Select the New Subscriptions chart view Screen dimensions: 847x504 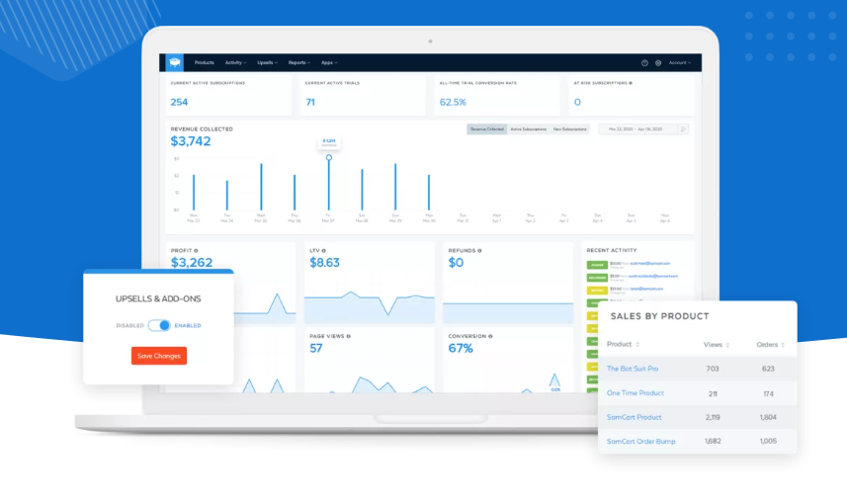570,129
